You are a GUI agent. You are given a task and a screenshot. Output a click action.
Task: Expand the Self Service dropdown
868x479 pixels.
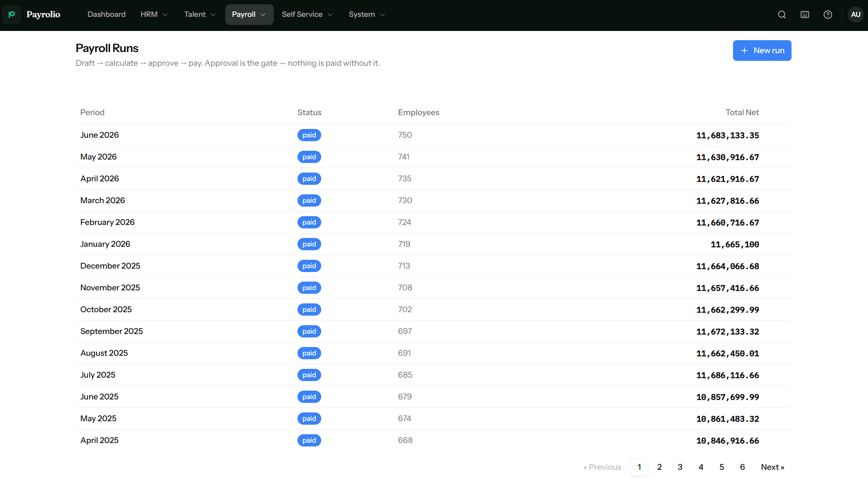(307, 15)
